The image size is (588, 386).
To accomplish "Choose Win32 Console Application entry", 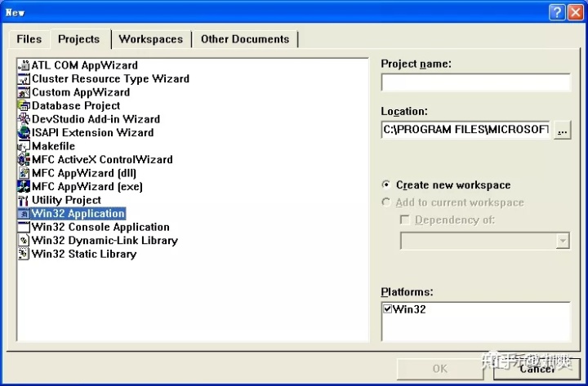I will [x=101, y=228].
